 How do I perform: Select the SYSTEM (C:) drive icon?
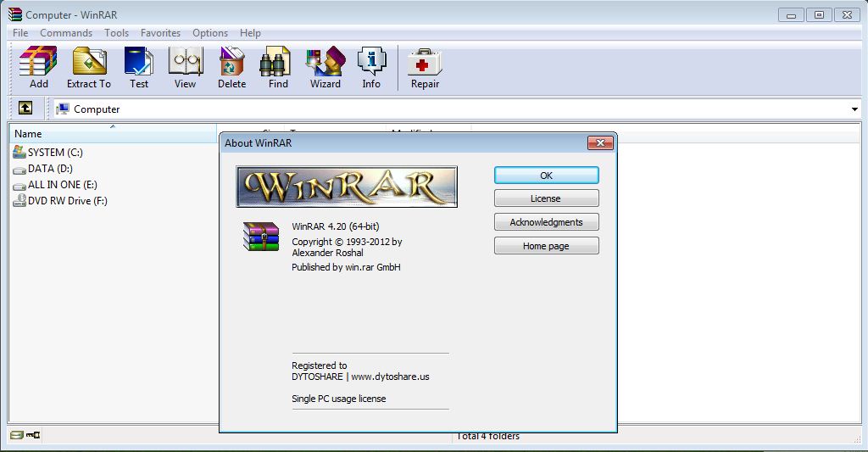pyautogui.click(x=19, y=152)
